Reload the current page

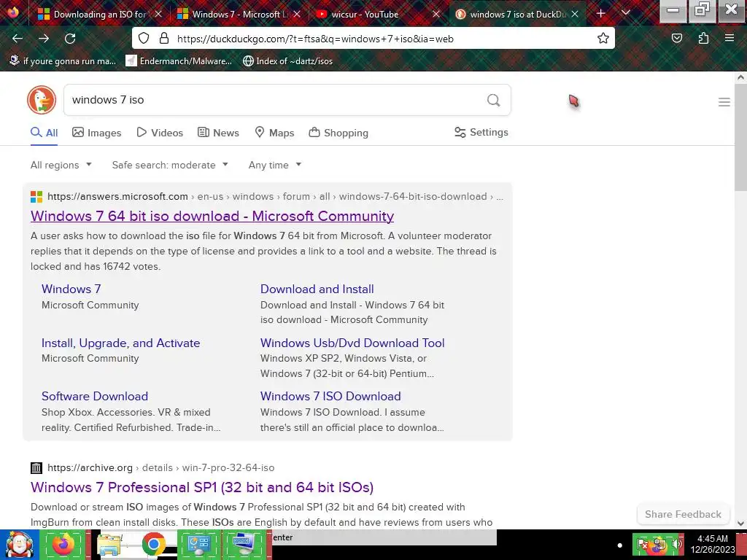click(70, 39)
